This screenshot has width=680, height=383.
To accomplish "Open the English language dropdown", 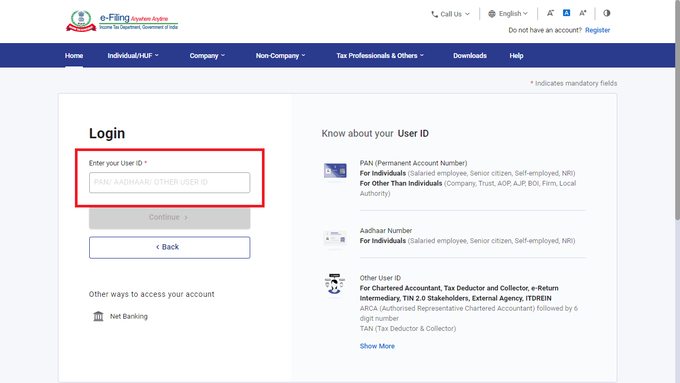I will (508, 14).
